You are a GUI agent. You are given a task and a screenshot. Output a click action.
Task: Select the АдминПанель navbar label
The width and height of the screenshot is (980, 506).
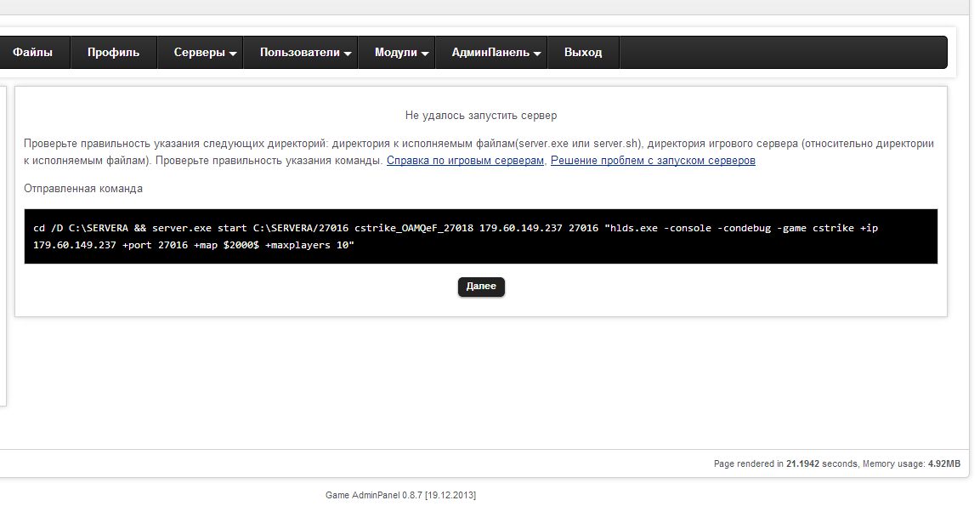(x=491, y=53)
